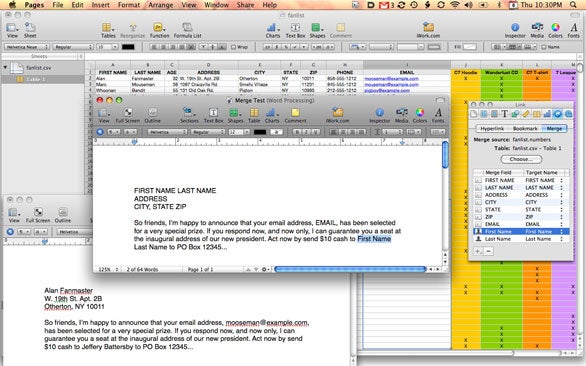586x366 pixels.
Task: Open Shapes tool in Merge Test toolbar
Action: click(x=235, y=115)
